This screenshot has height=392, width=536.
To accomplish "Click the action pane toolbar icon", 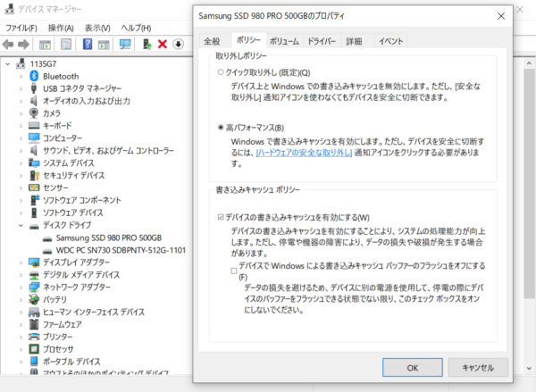I will click(104, 44).
